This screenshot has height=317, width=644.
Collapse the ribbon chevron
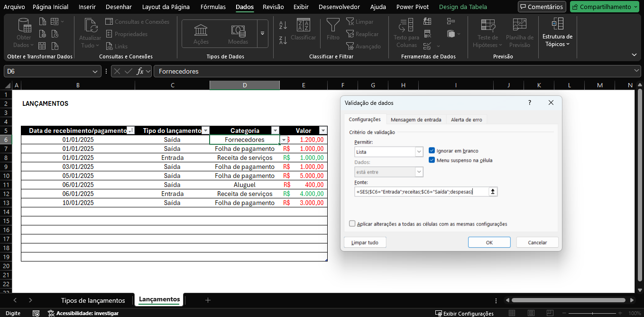pos(635,55)
